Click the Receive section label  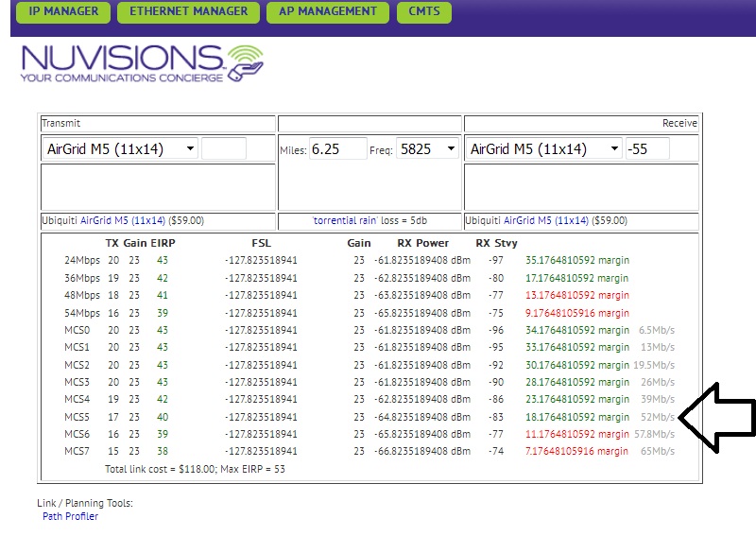679,123
